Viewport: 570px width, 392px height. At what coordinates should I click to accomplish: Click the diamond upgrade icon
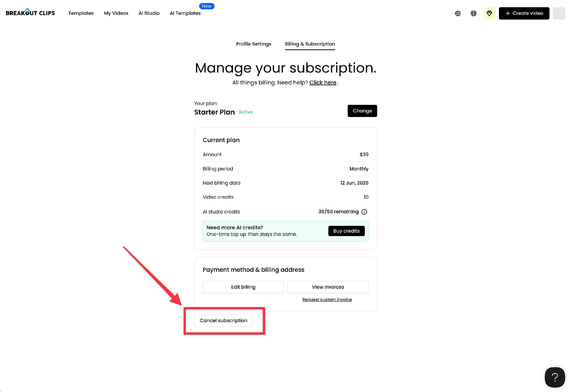[x=489, y=13]
